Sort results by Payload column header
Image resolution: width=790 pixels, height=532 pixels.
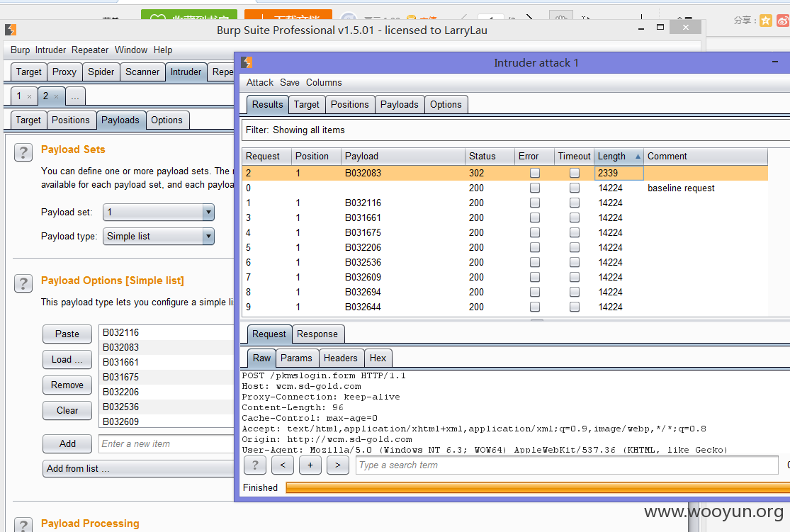(x=402, y=156)
